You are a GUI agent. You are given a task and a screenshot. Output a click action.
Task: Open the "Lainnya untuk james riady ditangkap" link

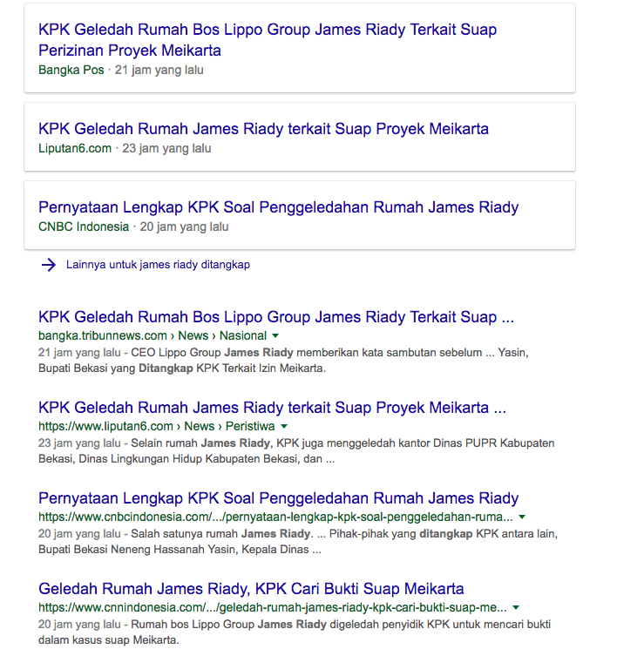158,265
